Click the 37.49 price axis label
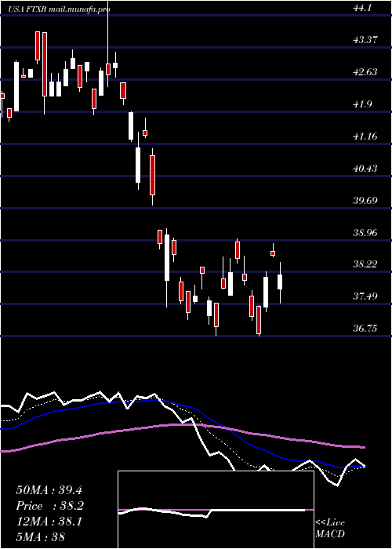The width and height of the screenshot is (392, 549). (365, 296)
